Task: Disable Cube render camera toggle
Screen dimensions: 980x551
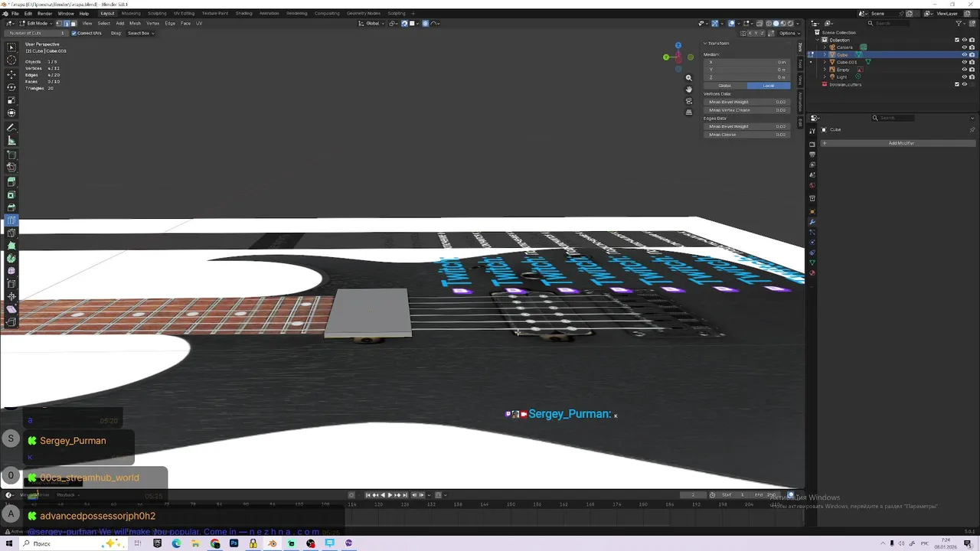Action: [972, 55]
